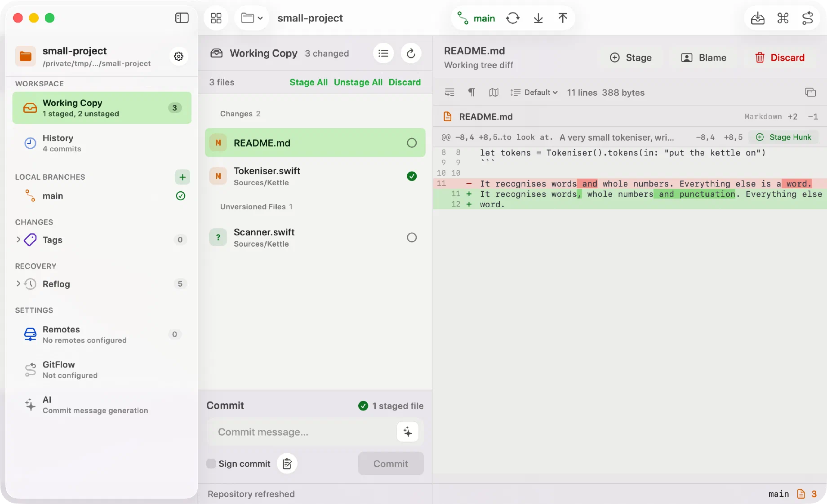Open the GitFlow settings item
The width and height of the screenshot is (827, 504).
pyautogui.click(x=102, y=369)
